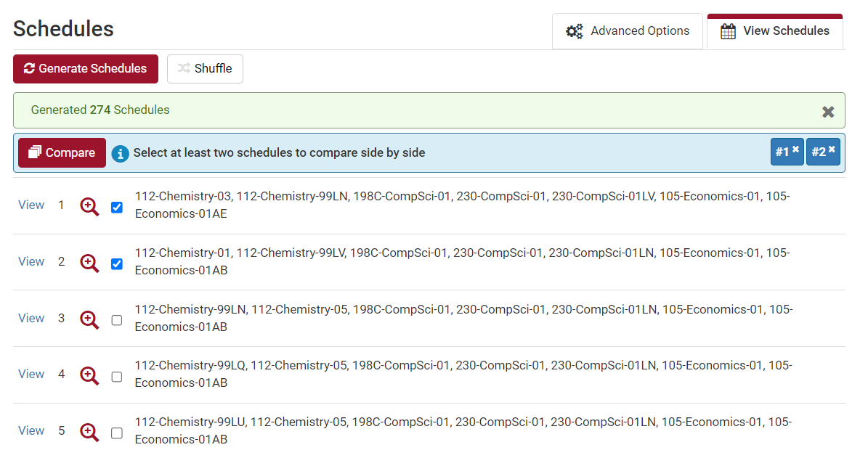
Task: Dismiss the Generated 274 Schedules alert
Action: tap(828, 112)
